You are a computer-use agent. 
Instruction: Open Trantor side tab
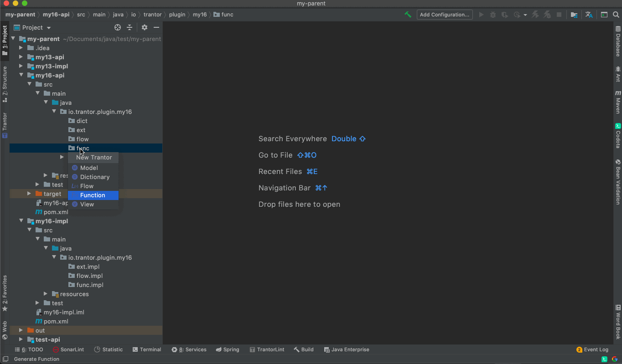click(5, 125)
